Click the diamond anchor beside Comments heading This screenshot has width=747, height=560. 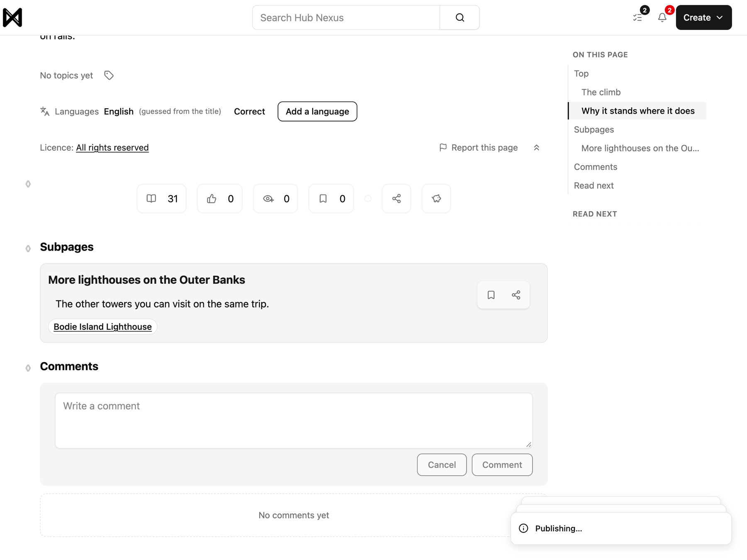click(28, 368)
